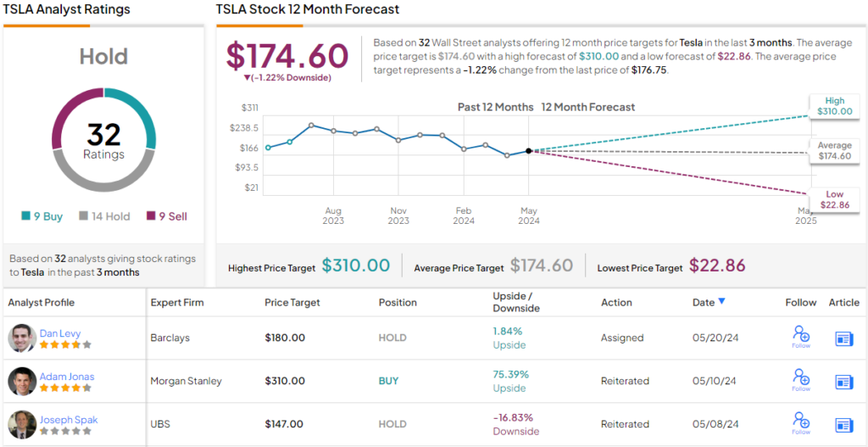Open Joseph Spak analyst profile link
Screen dimensions: 868x447
[x=68, y=418]
